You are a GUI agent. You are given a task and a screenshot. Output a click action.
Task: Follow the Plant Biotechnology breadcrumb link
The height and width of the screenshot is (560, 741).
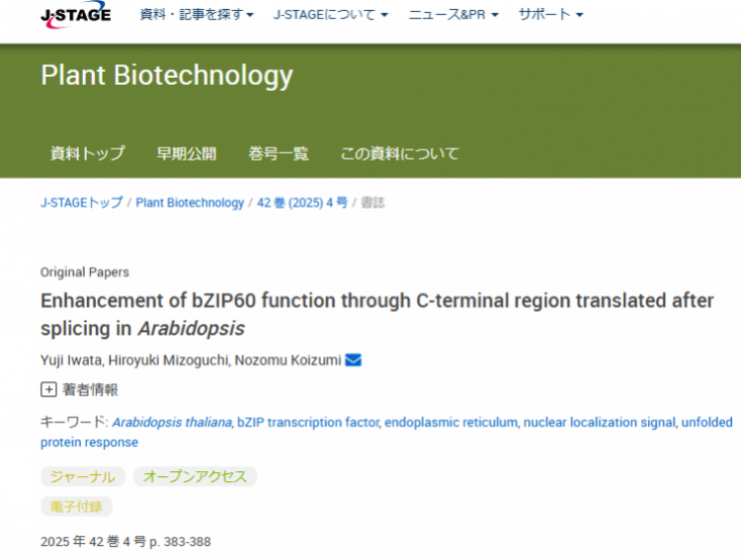pos(190,202)
